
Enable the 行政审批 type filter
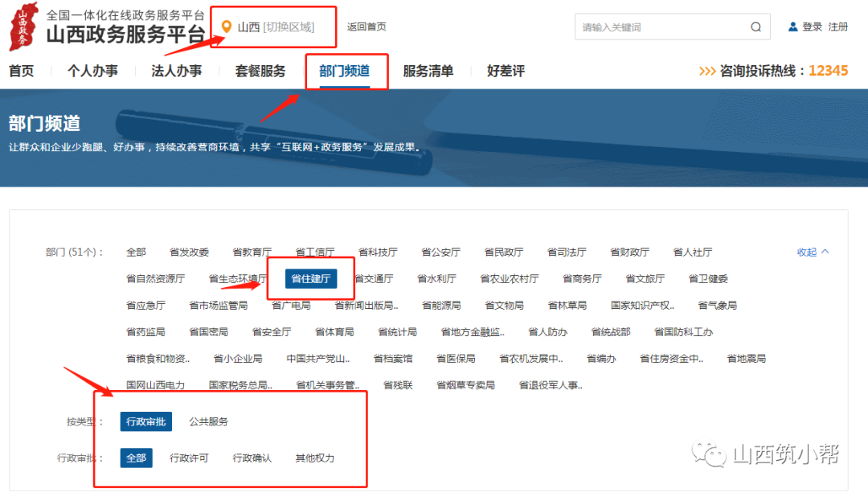pos(145,421)
